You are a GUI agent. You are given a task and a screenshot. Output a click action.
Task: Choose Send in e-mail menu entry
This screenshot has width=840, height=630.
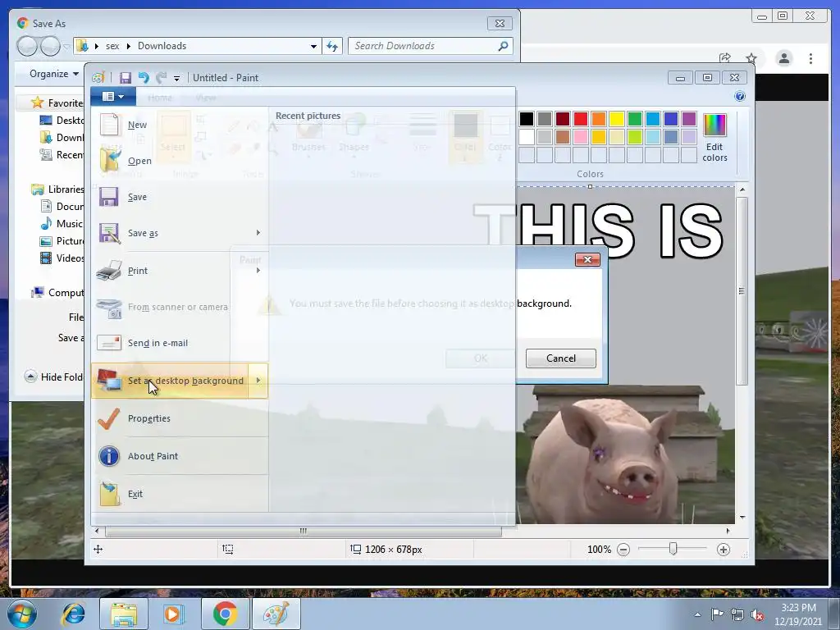pos(180,343)
